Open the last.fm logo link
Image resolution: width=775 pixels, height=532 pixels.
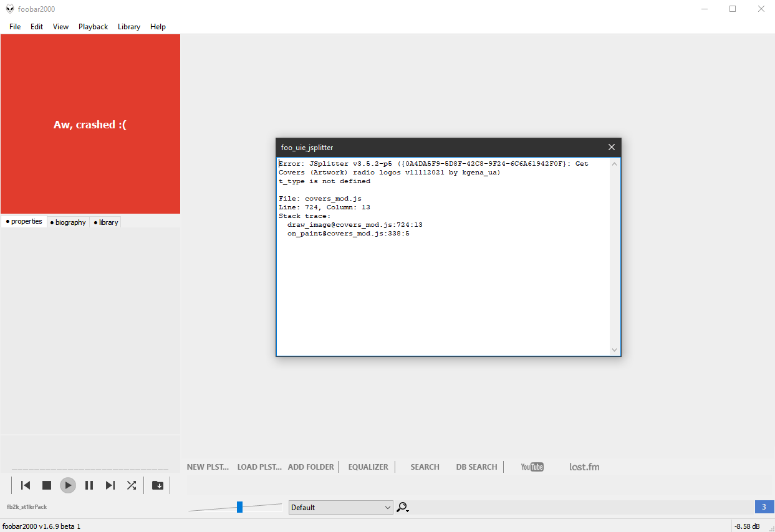584,467
